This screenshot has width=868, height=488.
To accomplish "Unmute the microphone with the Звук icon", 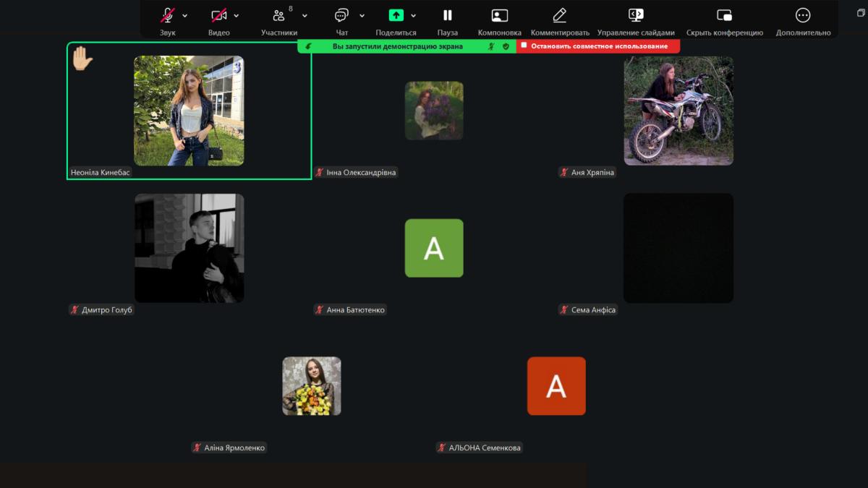I will 167,16.
